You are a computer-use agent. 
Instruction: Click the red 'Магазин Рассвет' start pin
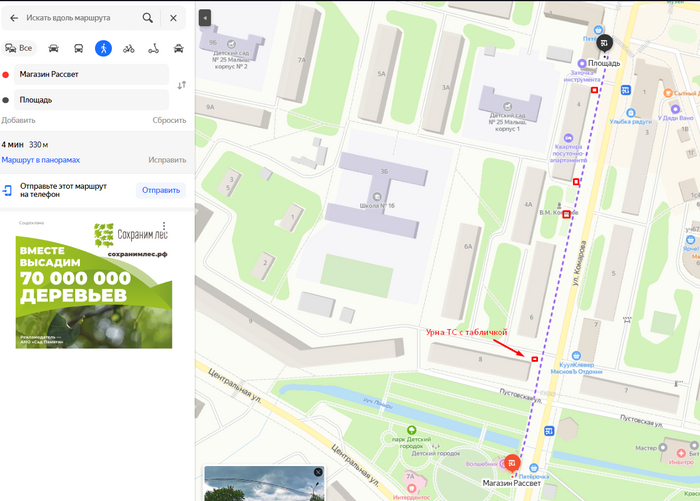[512, 463]
